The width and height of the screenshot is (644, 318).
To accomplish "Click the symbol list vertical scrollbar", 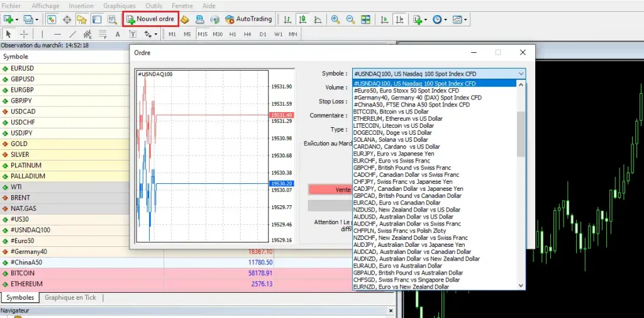I will pyautogui.click(x=521, y=133).
